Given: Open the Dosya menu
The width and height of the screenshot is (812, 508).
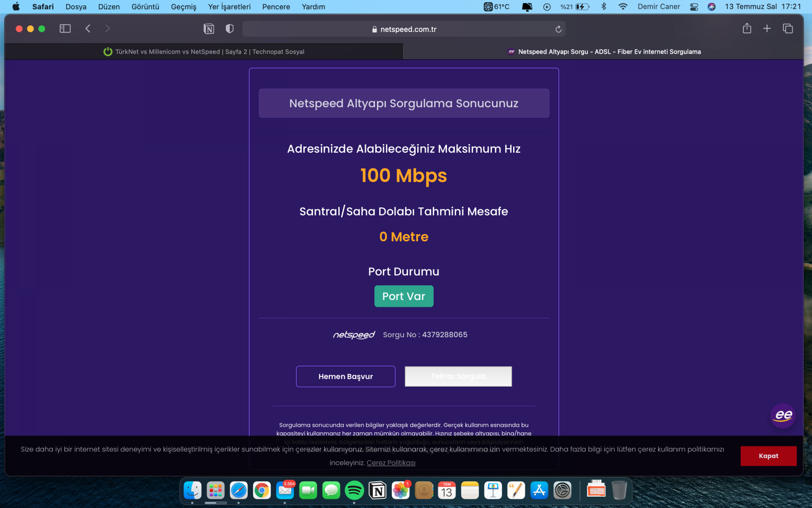Looking at the screenshot, I should [76, 7].
